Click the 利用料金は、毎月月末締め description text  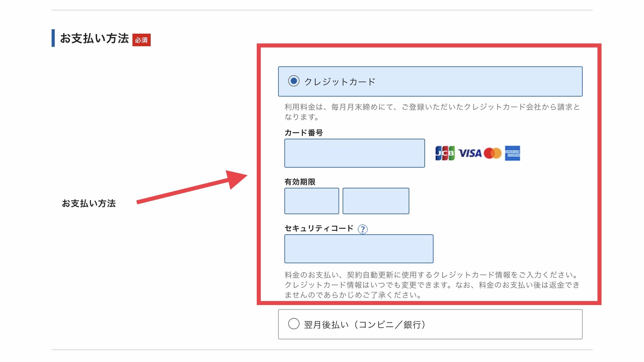coord(432,112)
